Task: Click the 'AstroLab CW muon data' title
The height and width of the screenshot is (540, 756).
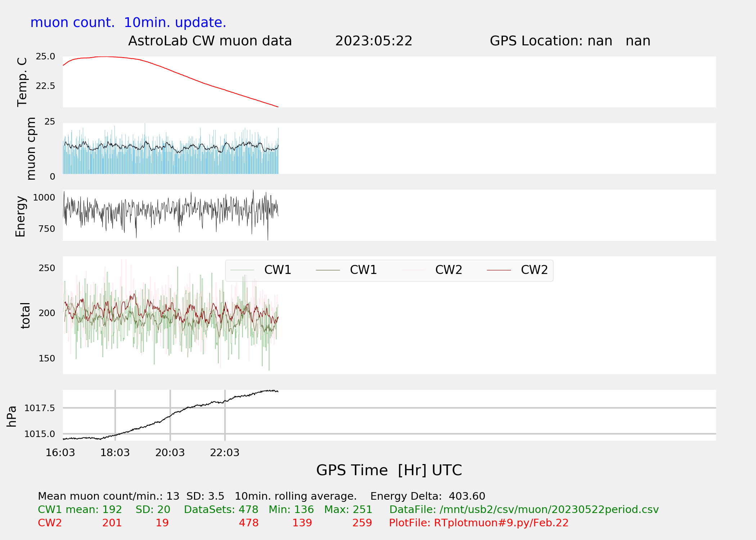Action: (210, 41)
